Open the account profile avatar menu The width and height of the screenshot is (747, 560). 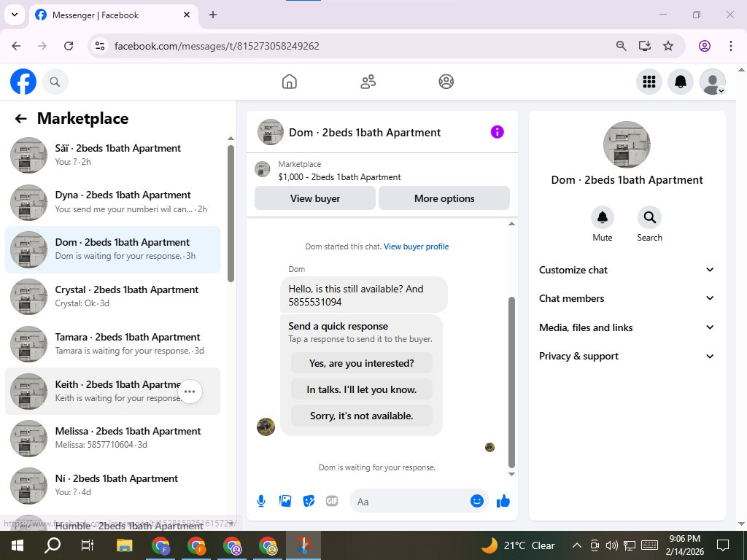tap(712, 82)
